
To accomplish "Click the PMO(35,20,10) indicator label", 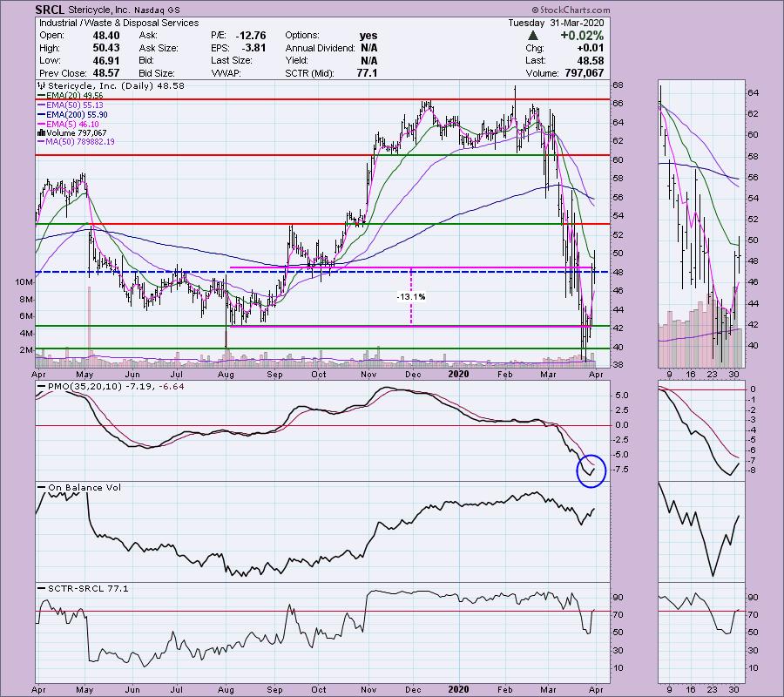I will click(x=85, y=387).
